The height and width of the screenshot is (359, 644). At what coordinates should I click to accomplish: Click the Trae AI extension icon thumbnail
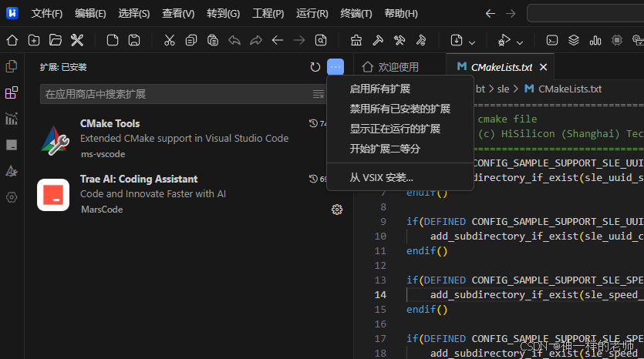pos(53,195)
